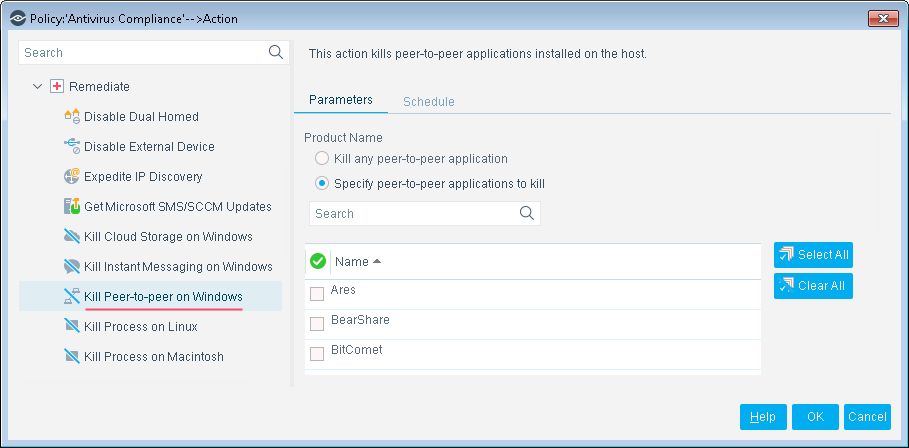Image resolution: width=909 pixels, height=448 pixels.
Task: Click Get Microsoft SMS/SCCM Updates icon
Action: click(x=72, y=206)
